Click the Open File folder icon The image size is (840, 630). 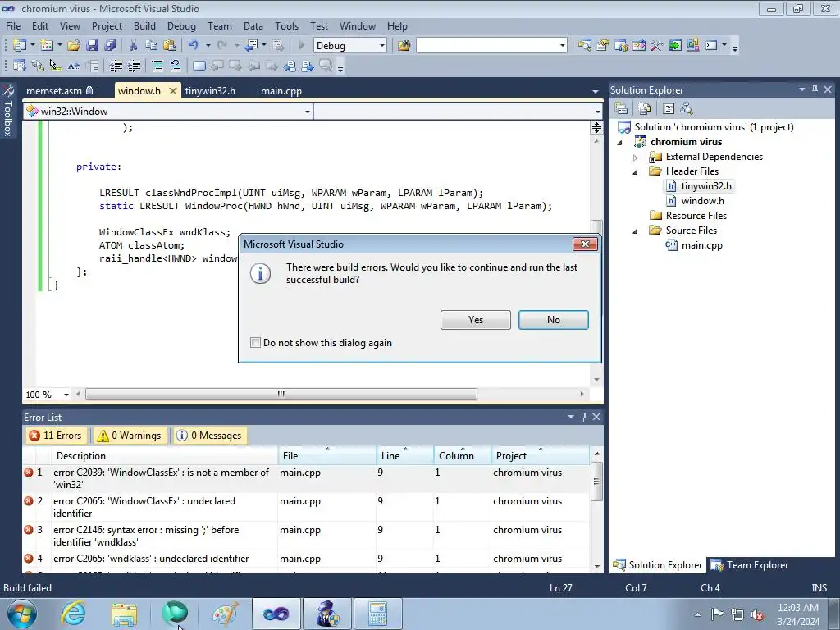tap(73, 46)
